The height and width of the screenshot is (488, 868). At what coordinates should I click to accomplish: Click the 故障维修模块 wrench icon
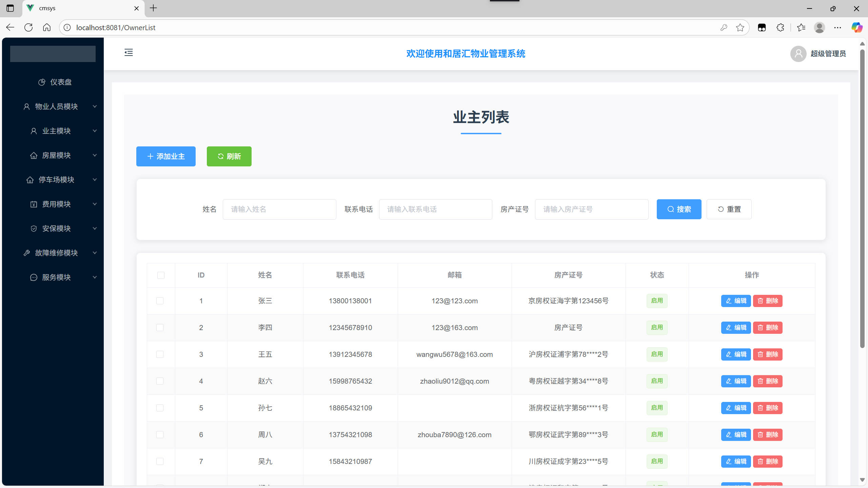pyautogui.click(x=27, y=253)
